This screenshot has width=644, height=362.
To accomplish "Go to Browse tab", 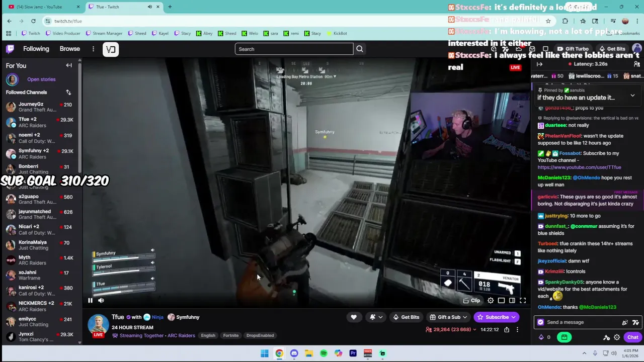I will coord(70,49).
